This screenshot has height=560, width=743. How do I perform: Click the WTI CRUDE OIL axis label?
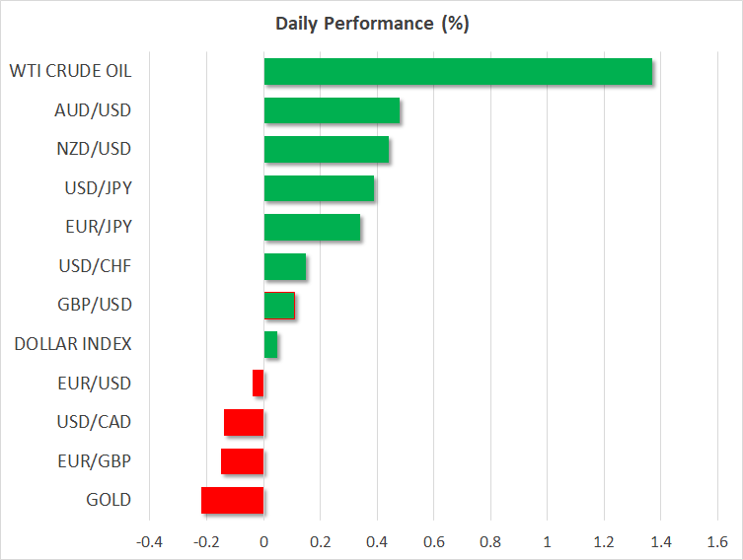70,72
